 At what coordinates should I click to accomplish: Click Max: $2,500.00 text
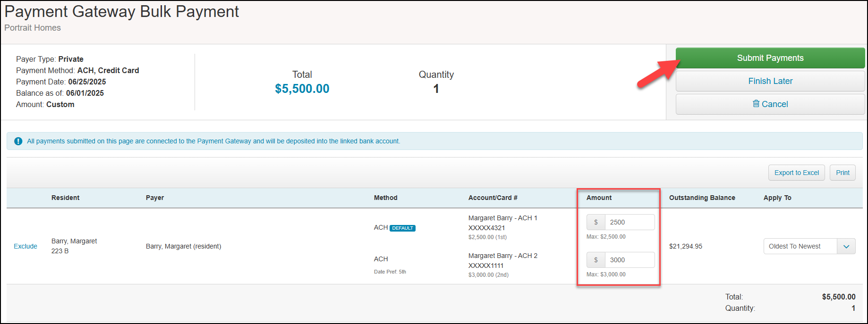[x=606, y=237]
